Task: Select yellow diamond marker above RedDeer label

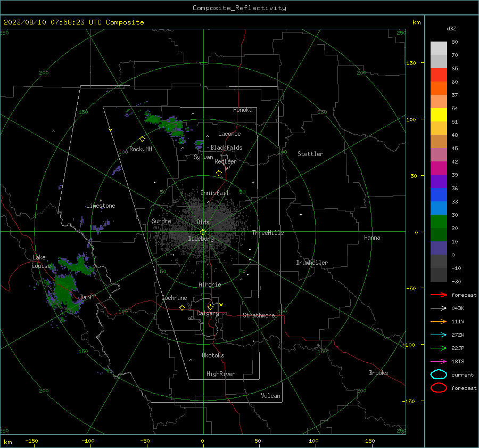Action: pyautogui.click(x=219, y=173)
